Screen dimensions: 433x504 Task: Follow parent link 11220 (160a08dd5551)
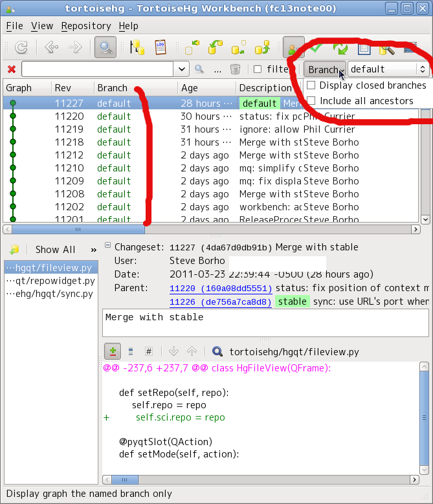tap(221, 289)
